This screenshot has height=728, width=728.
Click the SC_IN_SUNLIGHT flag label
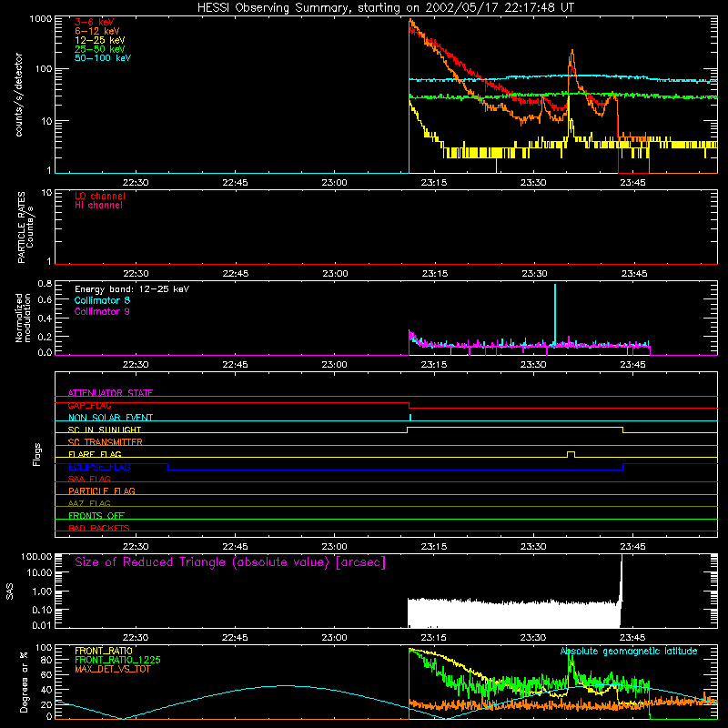(x=105, y=430)
